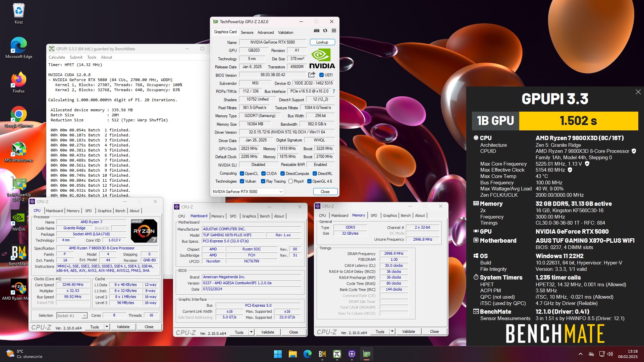Viewport: 644px width, 362px height.
Task: Switch to the Validation tab in GPU-Z
Action: (x=285, y=33)
